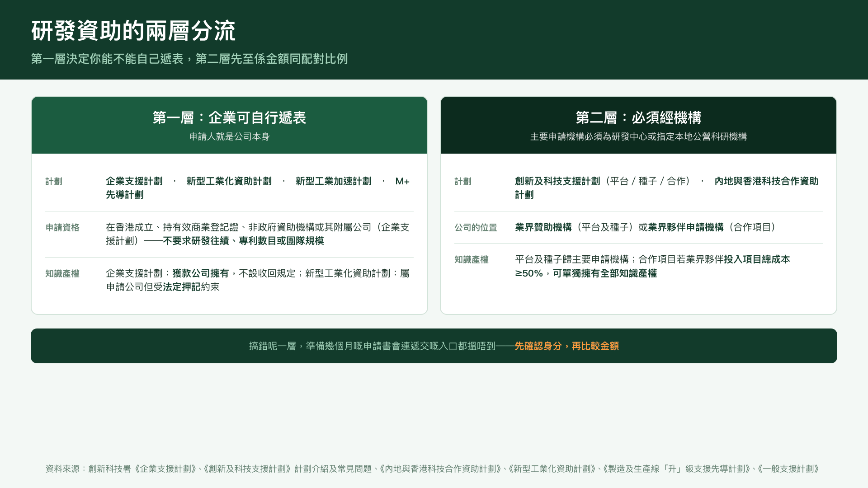Image resolution: width=868 pixels, height=488 pixels.
Task: Select 新型工業加速計劃 in the plan row
Action: point(334,181)
